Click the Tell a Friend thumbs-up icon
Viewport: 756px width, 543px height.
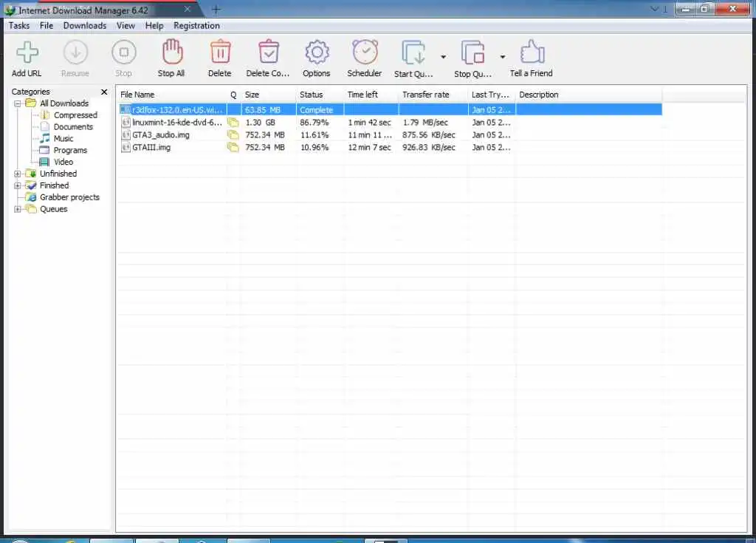pos(532,52)
